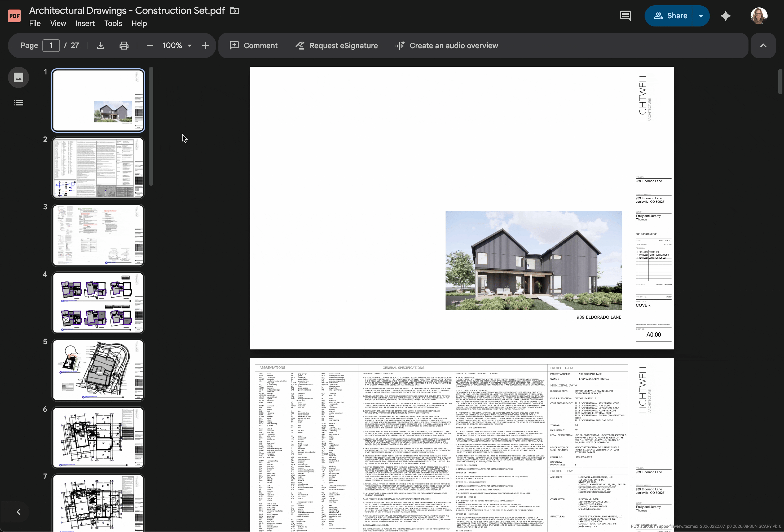Open the Gemini assistant
The image size is (784, 532).
point(726,16)
